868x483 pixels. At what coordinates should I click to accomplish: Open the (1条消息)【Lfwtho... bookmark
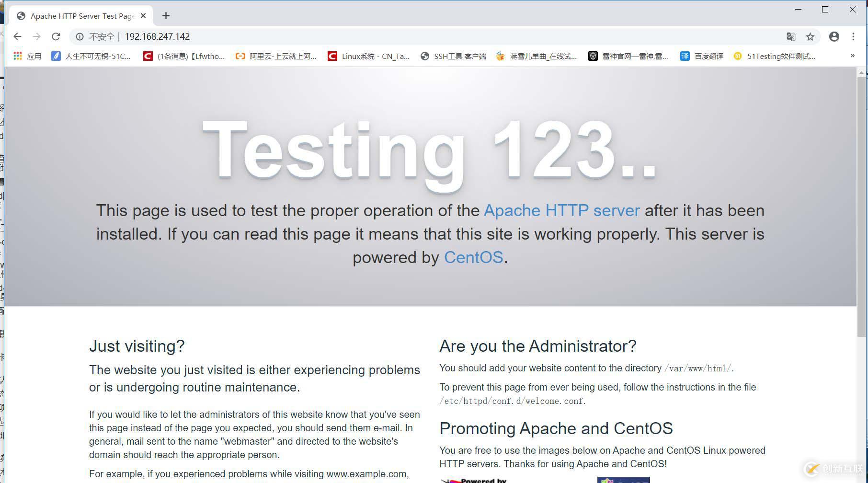tap(184, 56)
